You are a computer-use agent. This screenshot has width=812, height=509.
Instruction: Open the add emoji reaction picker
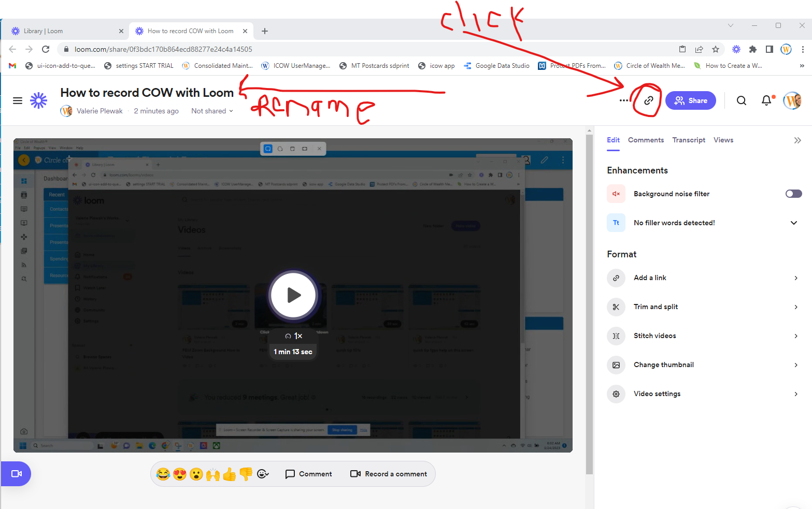[x=263, y=474]
